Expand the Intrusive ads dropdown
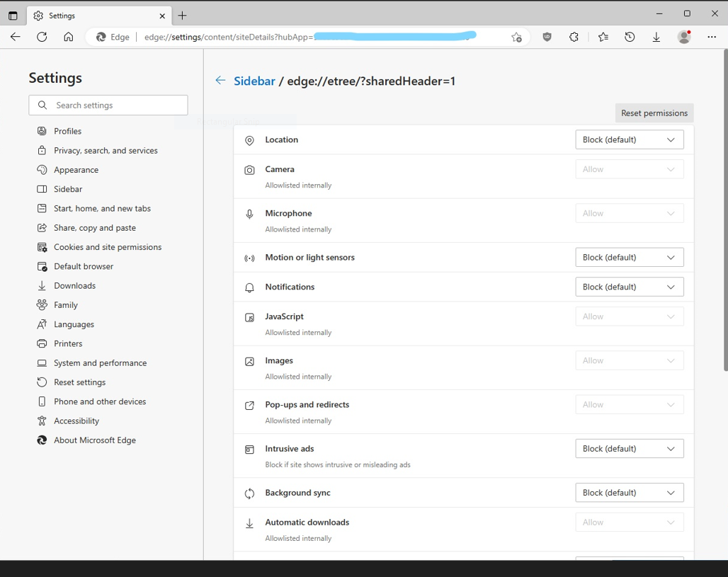The image size is (728, 577). [629, 448]
